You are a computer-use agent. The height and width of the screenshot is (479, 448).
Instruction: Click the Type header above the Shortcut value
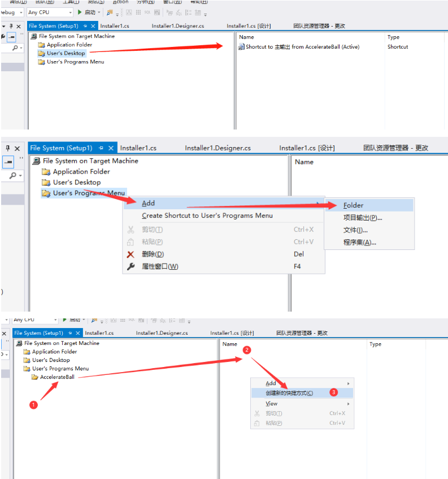393,37
